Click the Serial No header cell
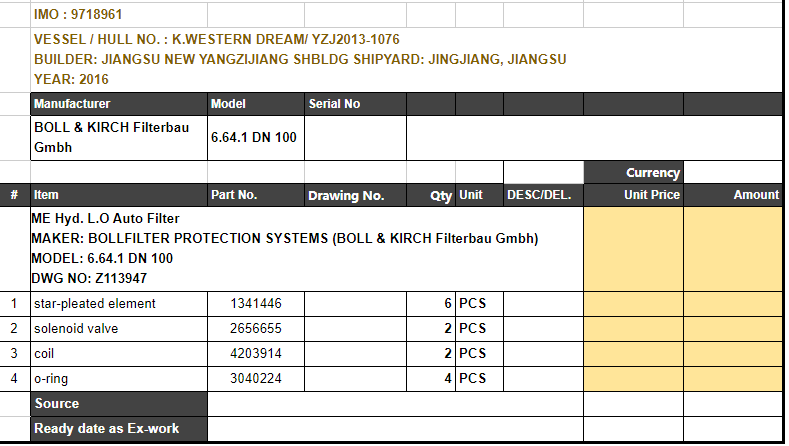The width and height of the screenshot is (789, 446). click(x=354, y=104)
